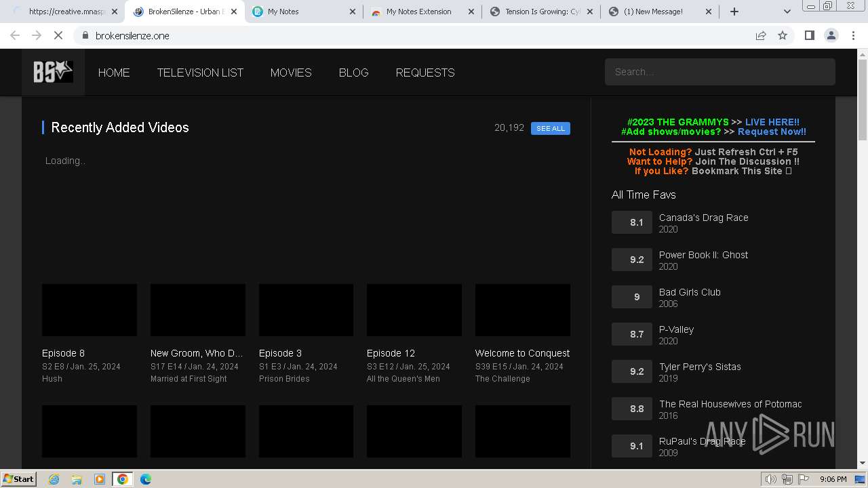
Task: Click New Groom, Who D... title
Action: point(197,353)
